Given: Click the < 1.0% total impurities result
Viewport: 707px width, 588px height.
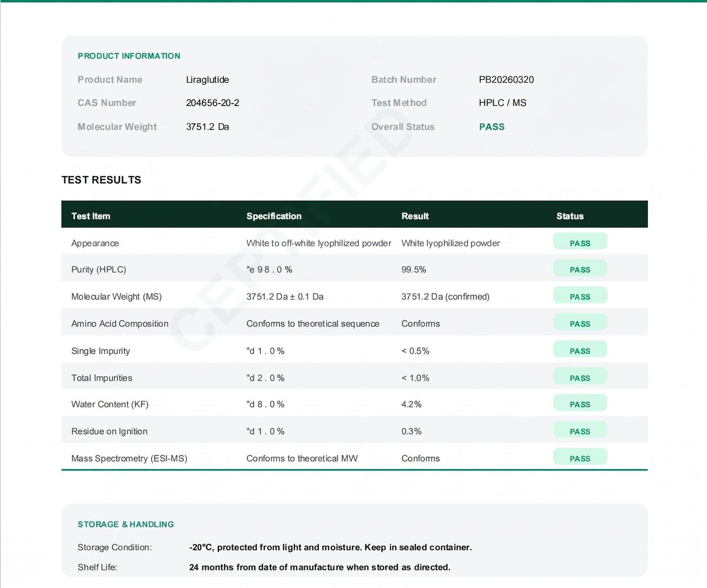Looking at the screenshot, I should 415,378.
